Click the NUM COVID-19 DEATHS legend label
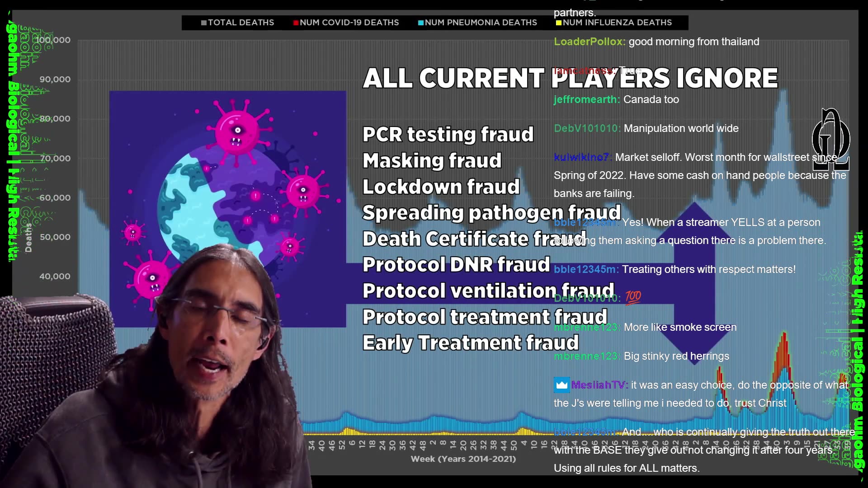Screen dimensions: 868x488 coord(349,23)
